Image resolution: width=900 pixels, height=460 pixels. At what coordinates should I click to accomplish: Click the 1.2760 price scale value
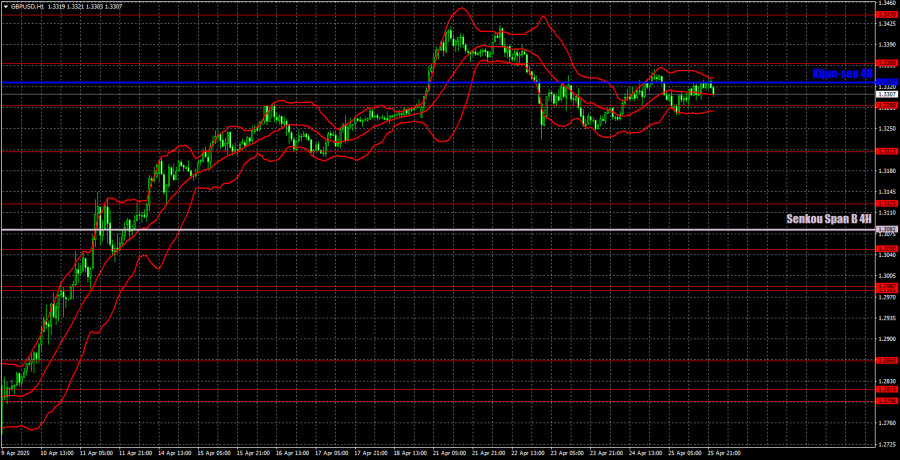(x=887, y=423)
